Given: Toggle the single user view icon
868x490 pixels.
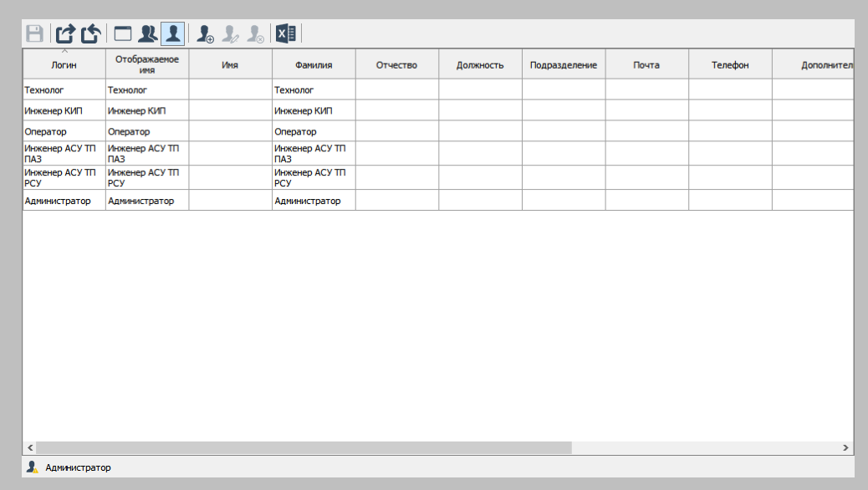Looking at the screenshot, I should pyautogui.click(x=172, y=34).
